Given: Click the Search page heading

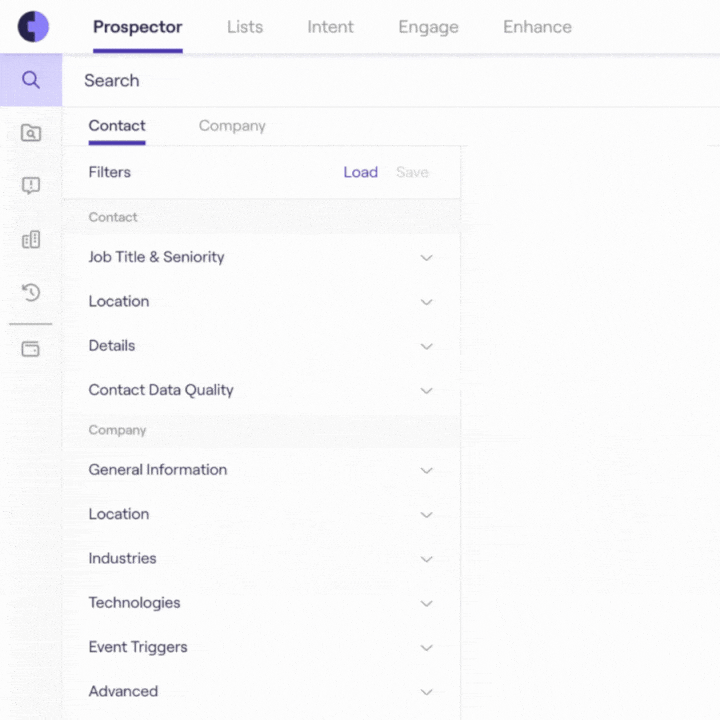Looking at the screenshot, I should (112, 80).
